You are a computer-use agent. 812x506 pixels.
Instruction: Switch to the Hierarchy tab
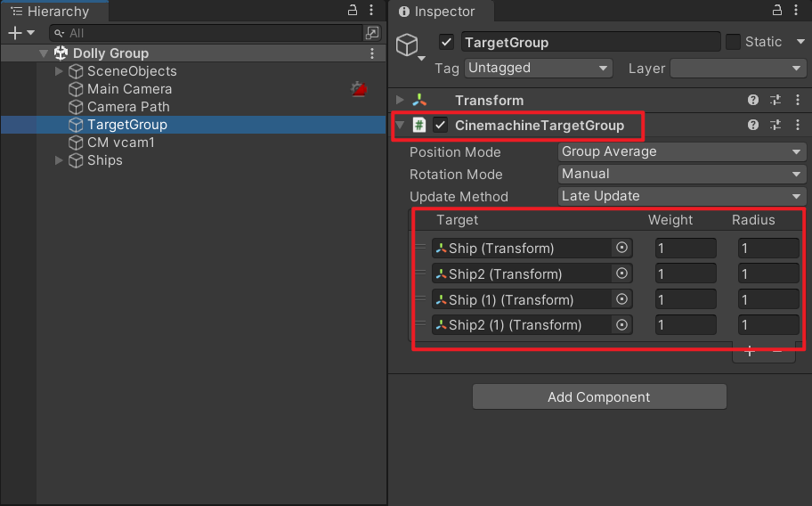point(54,11)
